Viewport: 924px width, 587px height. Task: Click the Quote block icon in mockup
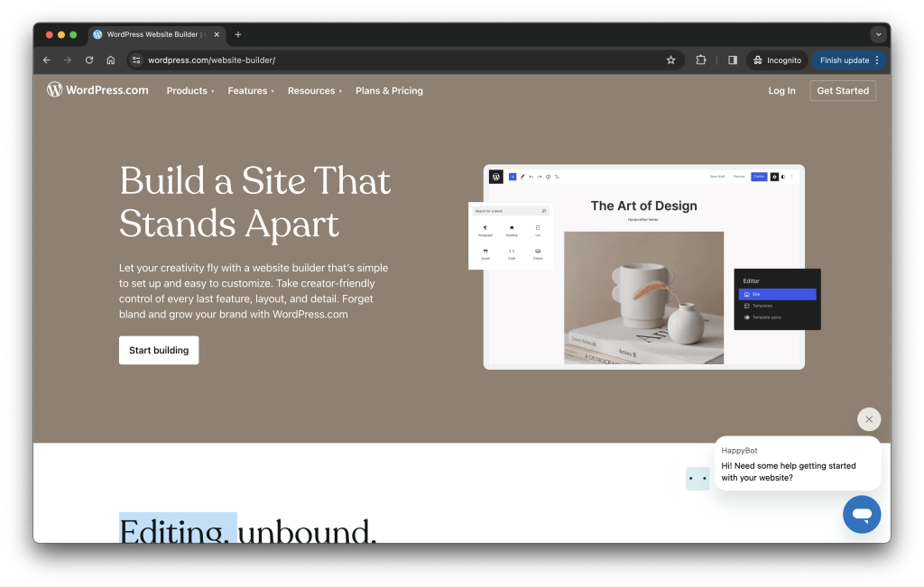(485, 253)
